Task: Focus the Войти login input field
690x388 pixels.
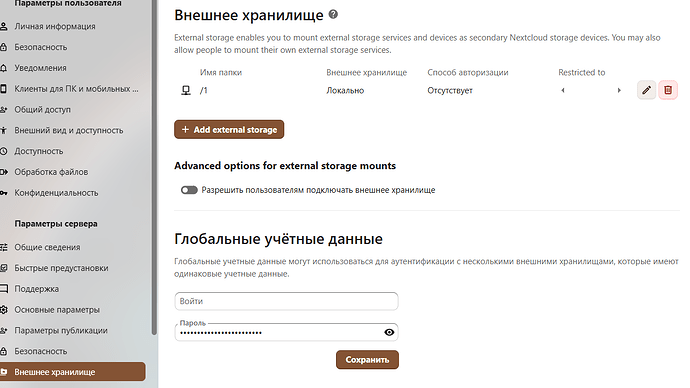Action: click(286, 301)
